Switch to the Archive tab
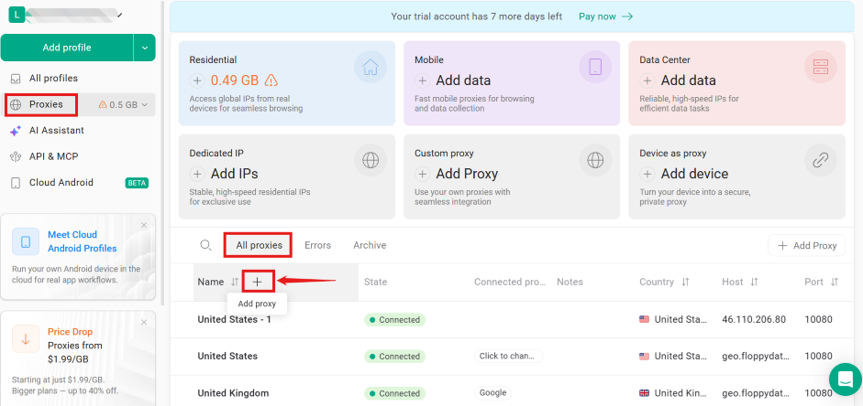Viewport: 863px width, 406px height. [x=369, y=245]
